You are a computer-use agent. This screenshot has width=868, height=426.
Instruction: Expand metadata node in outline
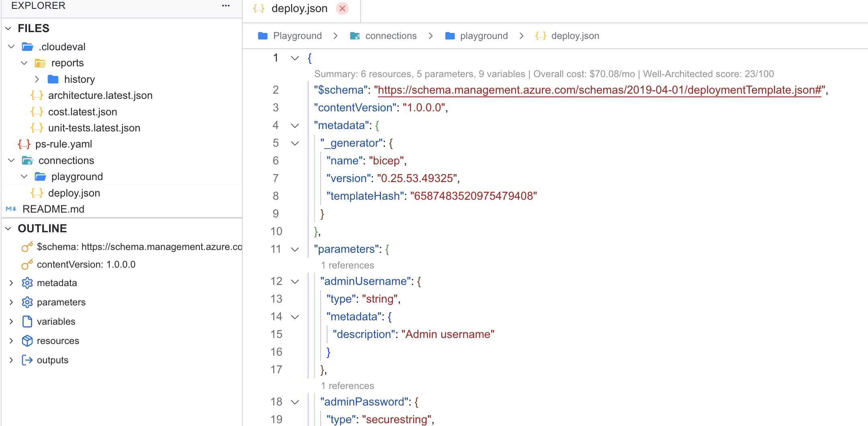(11, 283)
